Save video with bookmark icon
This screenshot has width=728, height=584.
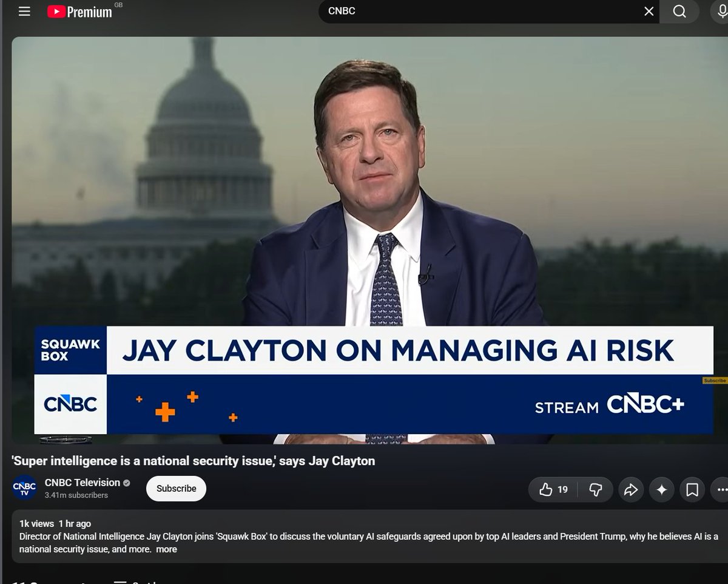pyautogui.click(x=692, y=489)
